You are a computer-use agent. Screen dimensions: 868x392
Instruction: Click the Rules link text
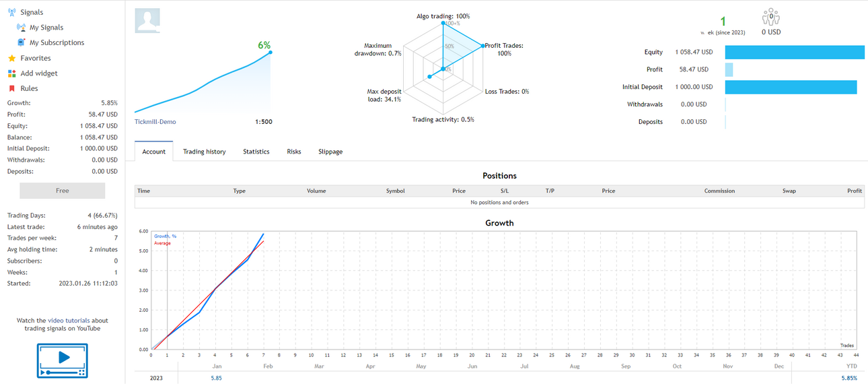(29, 88)
